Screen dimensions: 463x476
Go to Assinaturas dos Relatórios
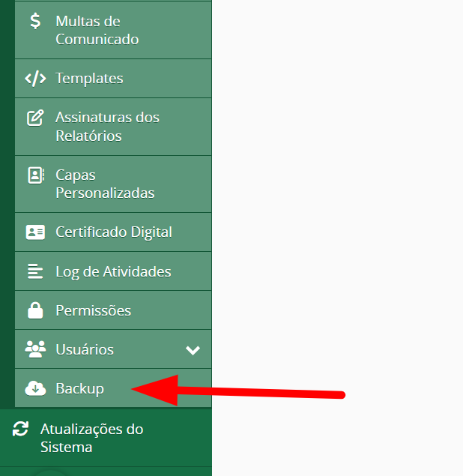pyautogui.click(x=107, y=127)
